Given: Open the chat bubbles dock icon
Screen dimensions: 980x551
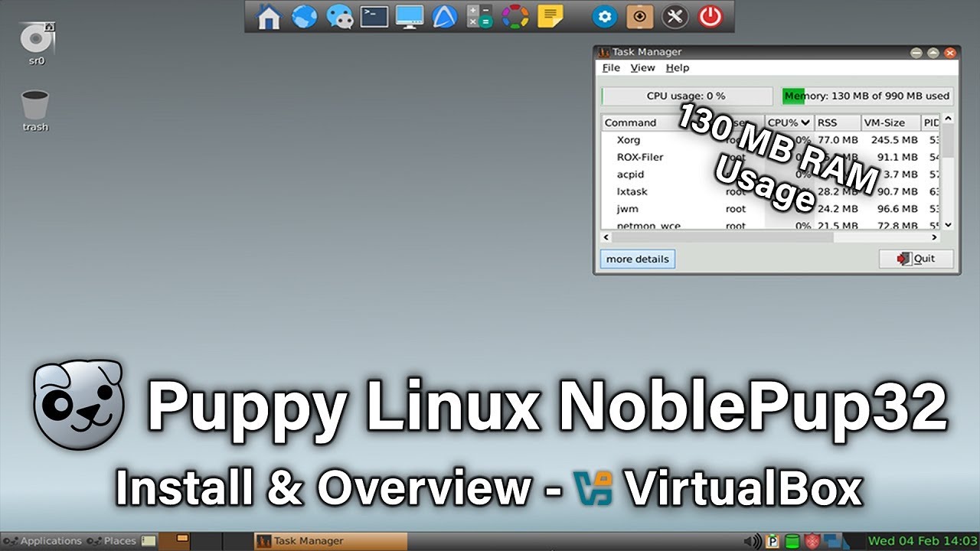Looking at the screenshot, I should tap(339, 16).
